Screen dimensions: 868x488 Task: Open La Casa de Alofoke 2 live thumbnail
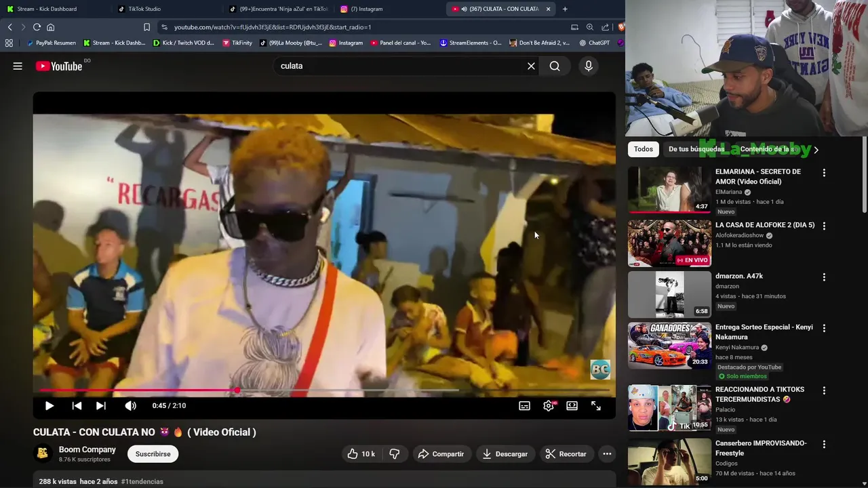(669, 243)
